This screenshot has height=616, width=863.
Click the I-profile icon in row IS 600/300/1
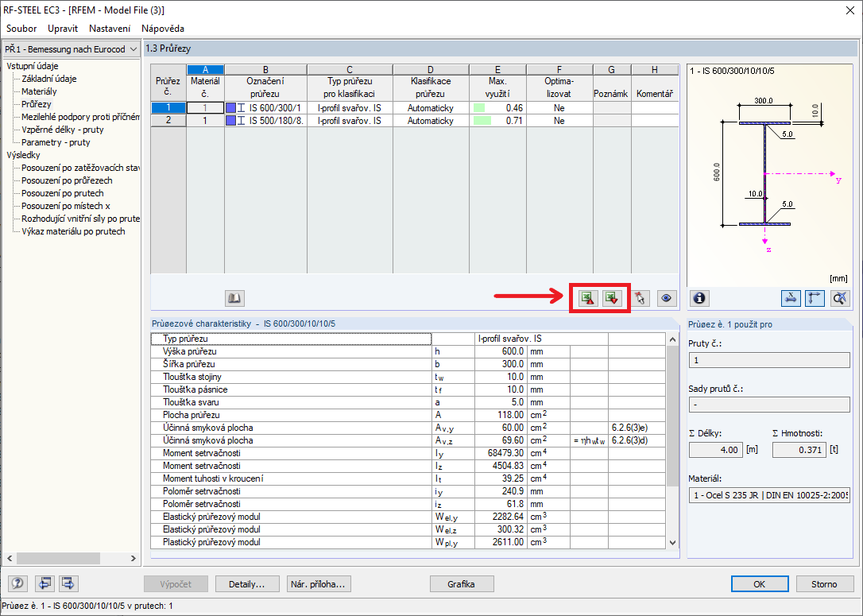click(241, 108)
